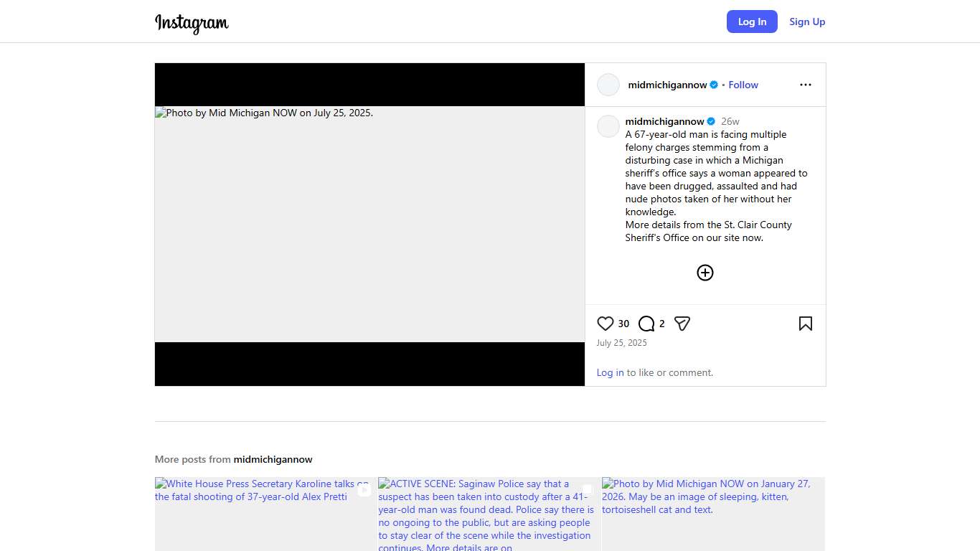Click verified badge in post header

click(x=714, y=85)
